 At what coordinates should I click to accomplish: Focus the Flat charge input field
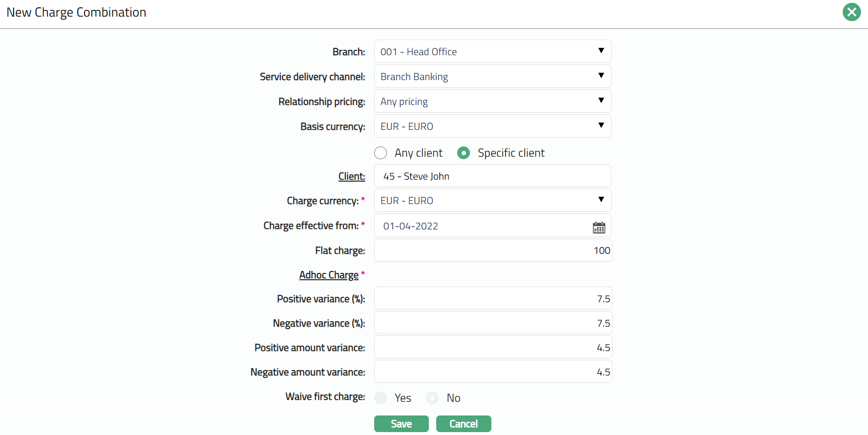coord(492,250)
